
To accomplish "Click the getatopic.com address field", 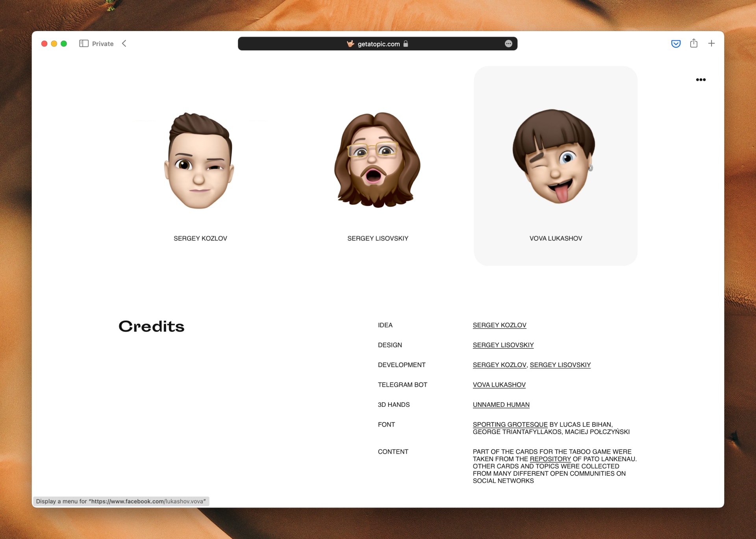I will [377, 44].
